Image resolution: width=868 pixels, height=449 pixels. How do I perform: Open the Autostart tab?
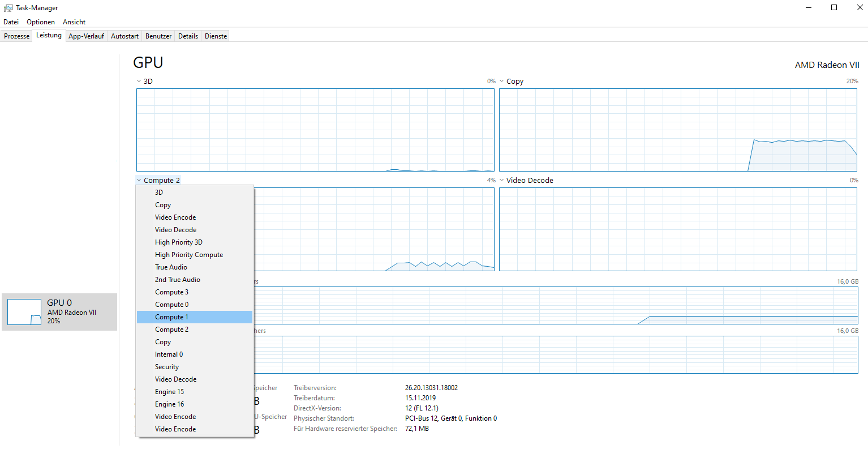click(124, 36)
